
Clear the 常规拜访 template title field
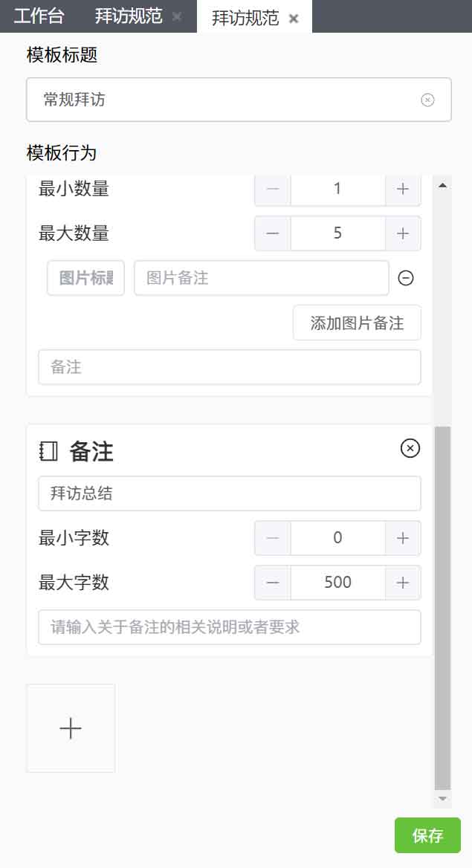point(427,100)
